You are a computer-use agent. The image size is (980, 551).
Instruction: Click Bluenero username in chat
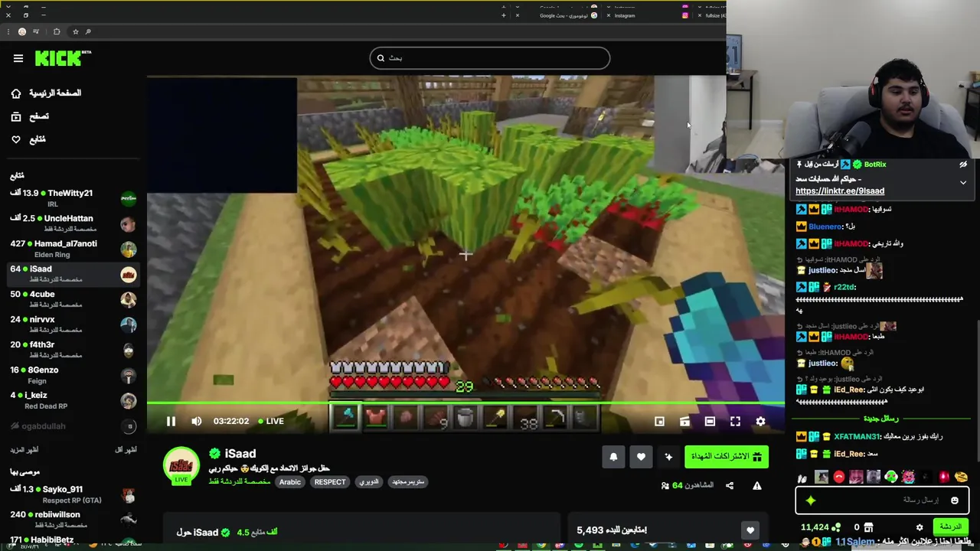[825, 227]
